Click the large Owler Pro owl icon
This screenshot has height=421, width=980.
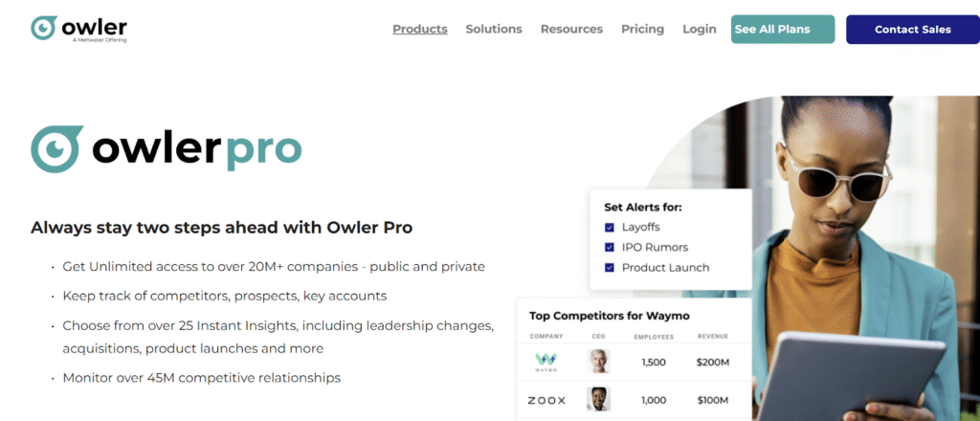coord(56,148)
